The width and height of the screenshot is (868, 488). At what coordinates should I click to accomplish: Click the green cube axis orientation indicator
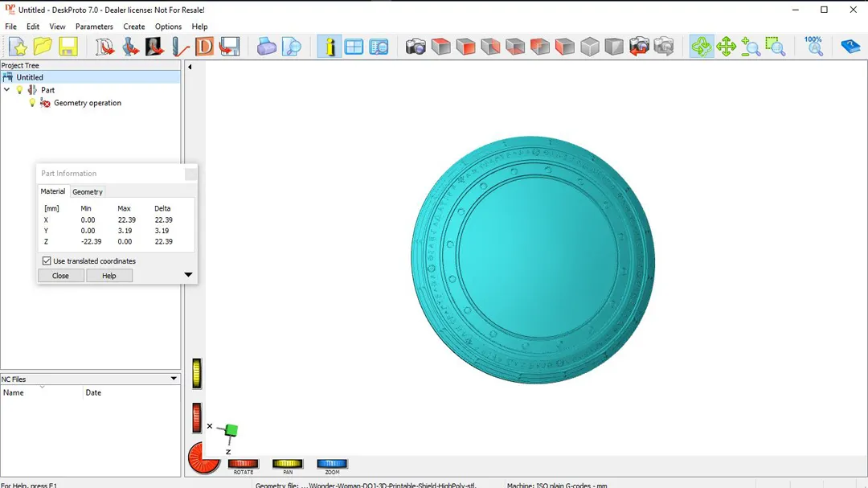point(231,430)
